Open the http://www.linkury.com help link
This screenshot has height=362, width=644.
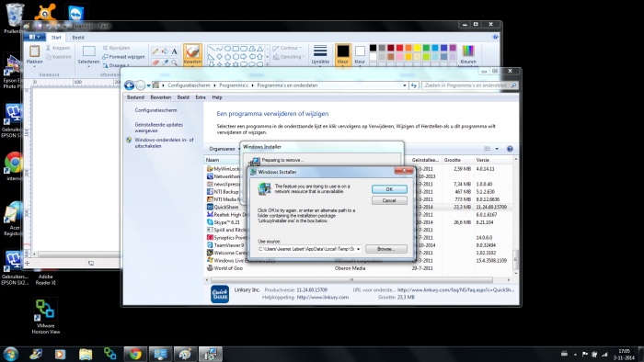click(322, 297)
